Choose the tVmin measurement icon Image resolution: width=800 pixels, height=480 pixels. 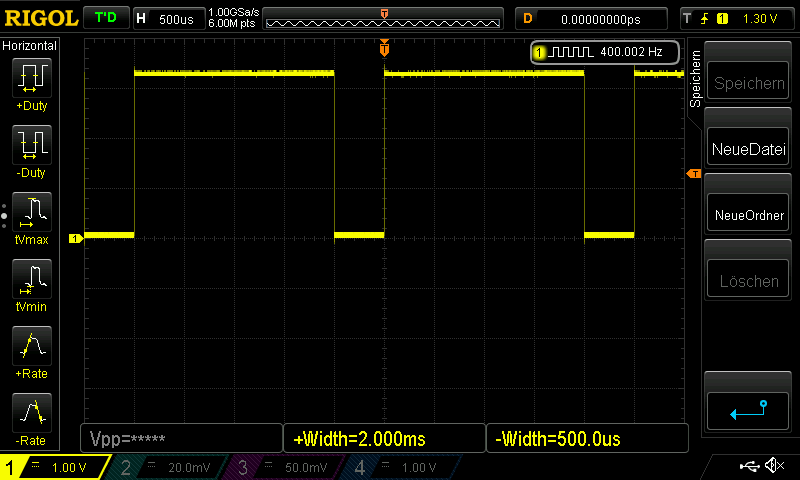point(31,279)
